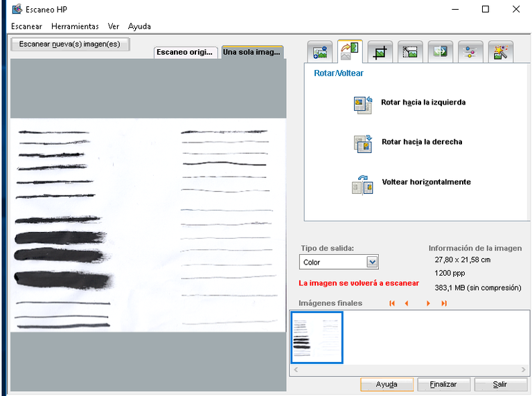Viewport: 532px width, 396px height.
Task: Expand the Tipo de salida dropdown
Action: [372, 262]
